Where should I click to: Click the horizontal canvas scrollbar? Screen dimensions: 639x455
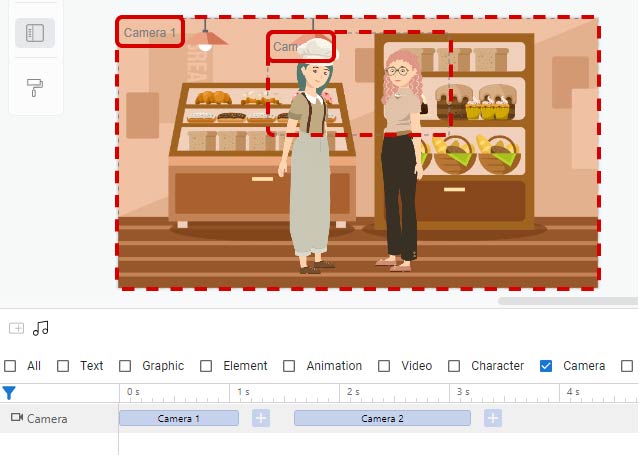[568, 301]
